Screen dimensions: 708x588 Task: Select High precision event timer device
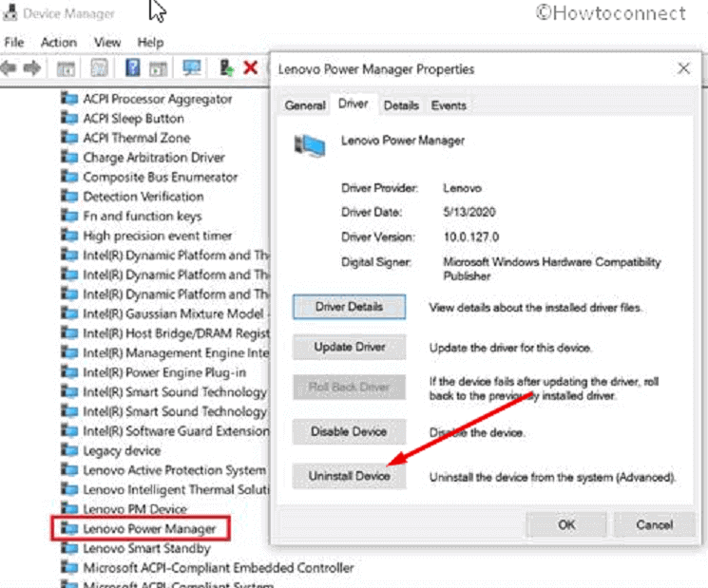(157, 236)
